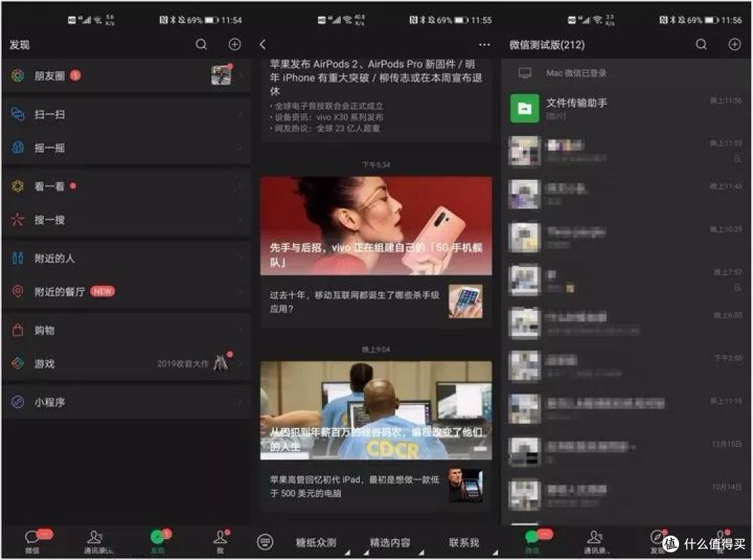Tap search icon on Discover screen
The width and height of the screenshot is (753, 560).
point(201,45)
